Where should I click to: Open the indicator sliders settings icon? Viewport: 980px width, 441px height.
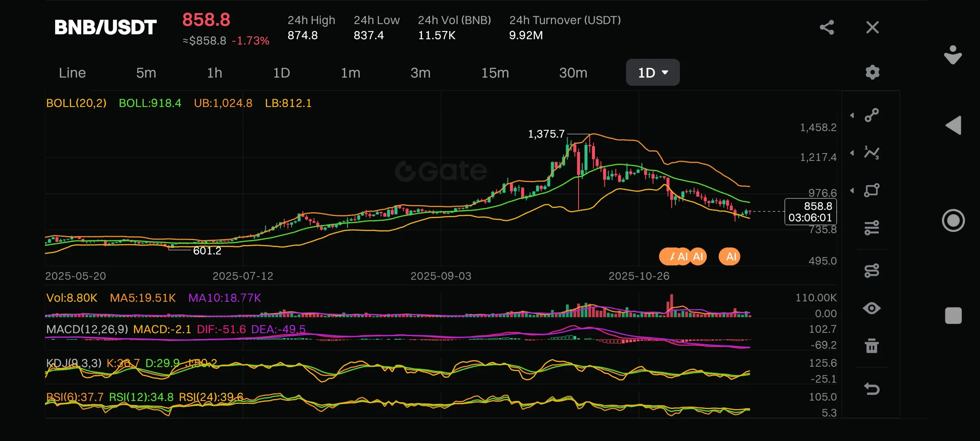[x=872, y=227]
